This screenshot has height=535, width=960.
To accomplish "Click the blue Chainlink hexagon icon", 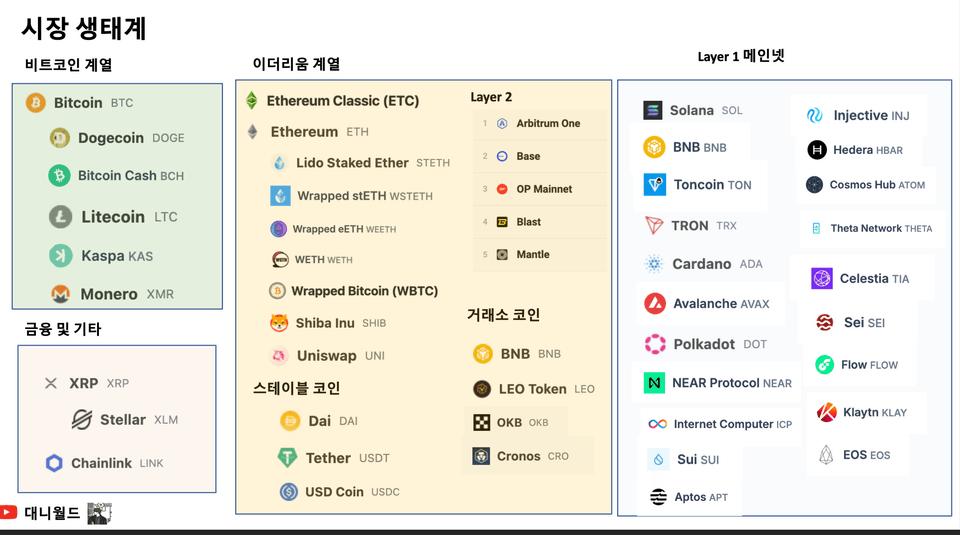I will coord(54,463).
